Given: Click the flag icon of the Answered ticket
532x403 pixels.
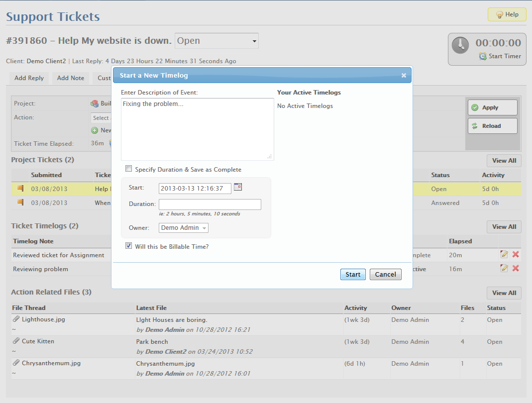Looking at the screenshot, I should [x=20, y=202].
